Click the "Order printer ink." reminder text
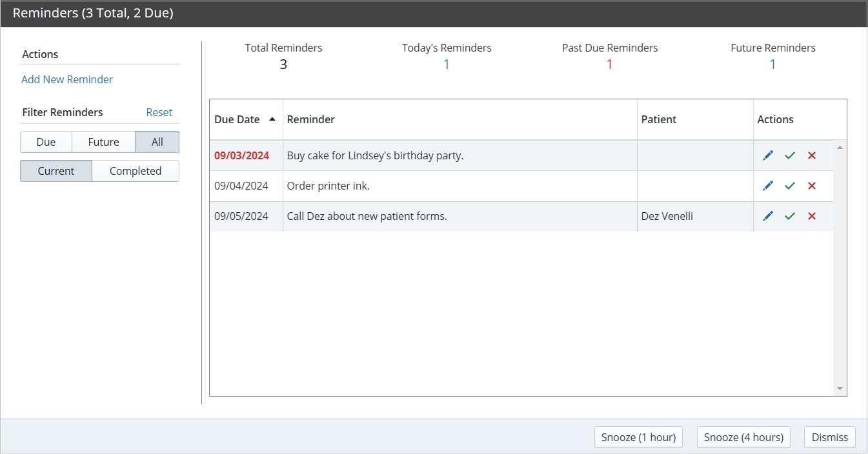Viewport: 868px width, 454px height. point(328,186)
